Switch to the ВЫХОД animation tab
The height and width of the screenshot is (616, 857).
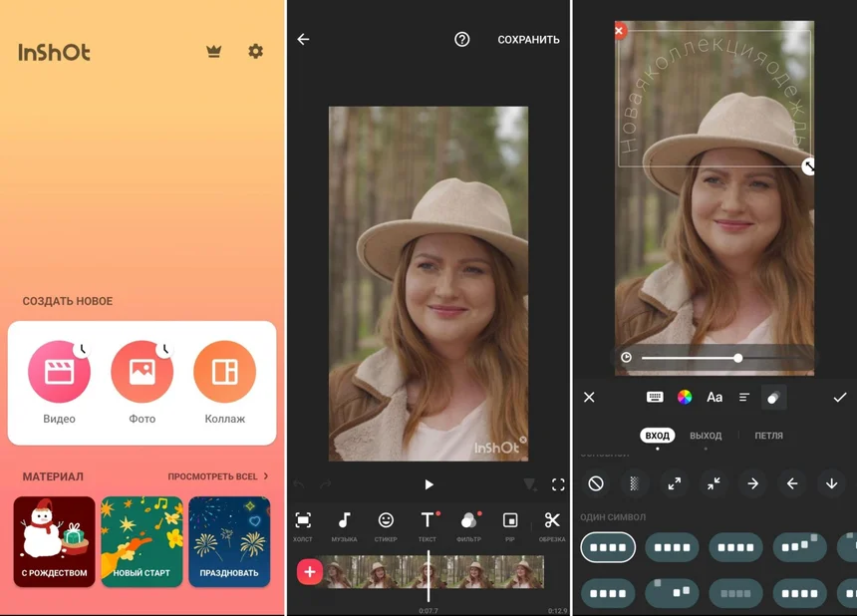click(706, 436)
